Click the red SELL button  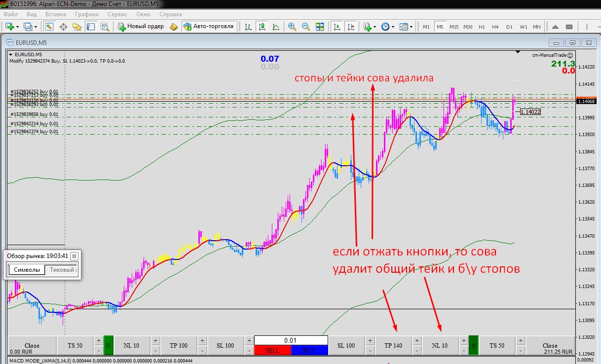tap(273, 350)
